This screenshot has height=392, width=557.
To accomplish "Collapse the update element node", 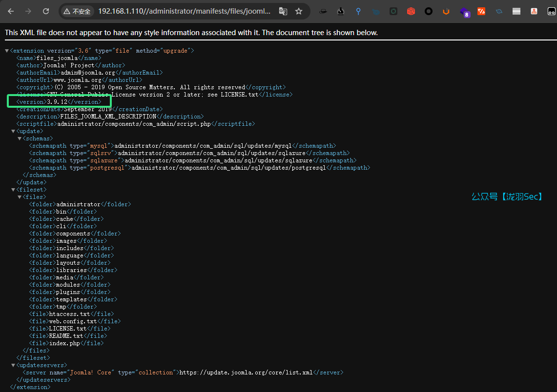I will [x=13, y=131].
